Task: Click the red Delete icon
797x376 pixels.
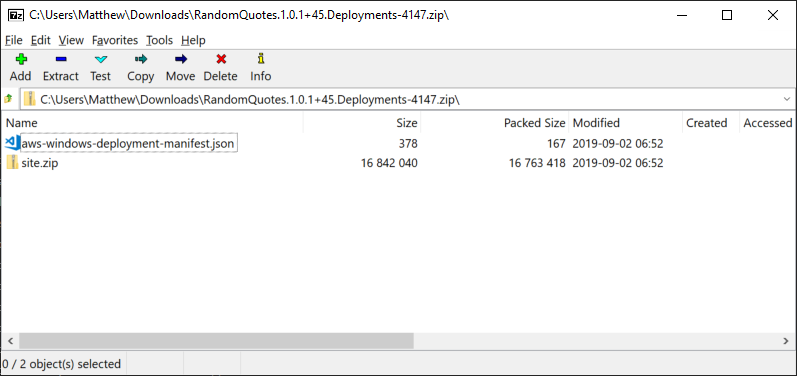Action: [x=221, y=59]
